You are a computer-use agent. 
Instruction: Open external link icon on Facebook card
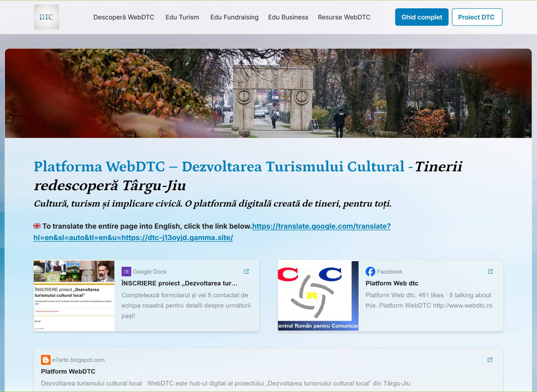(490, 271)
